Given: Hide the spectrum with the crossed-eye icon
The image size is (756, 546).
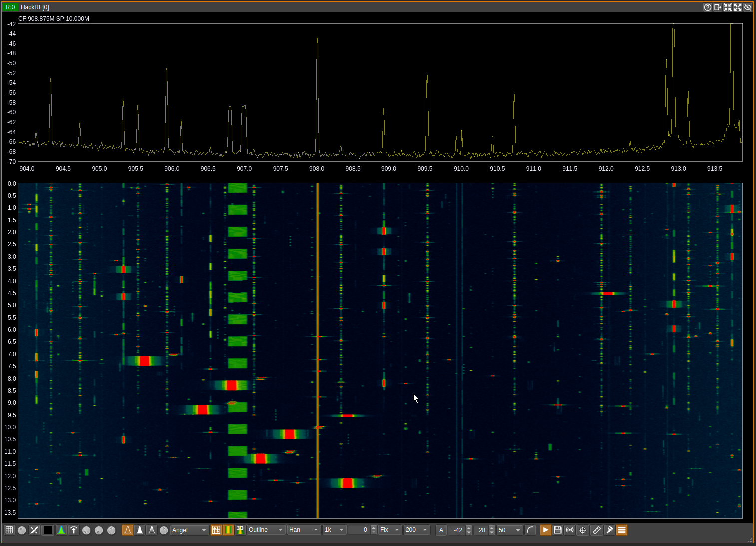Looking at the screenshot, I should pos(748,7).
